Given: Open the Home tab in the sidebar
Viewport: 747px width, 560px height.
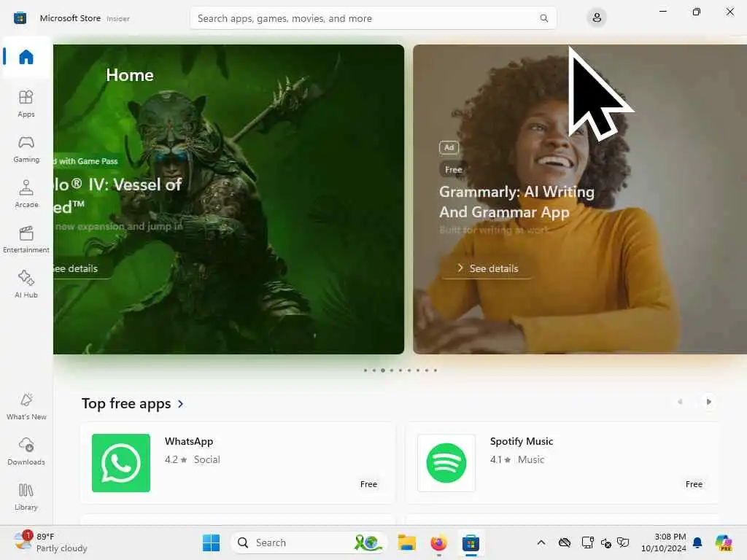Looking at the screenshot, I should point(26,57).
